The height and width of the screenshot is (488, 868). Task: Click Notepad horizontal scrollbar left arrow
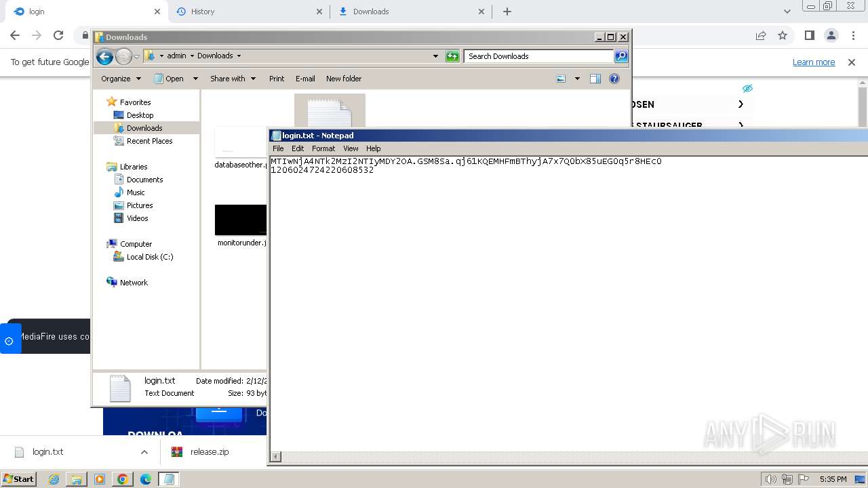pos(275,457)
